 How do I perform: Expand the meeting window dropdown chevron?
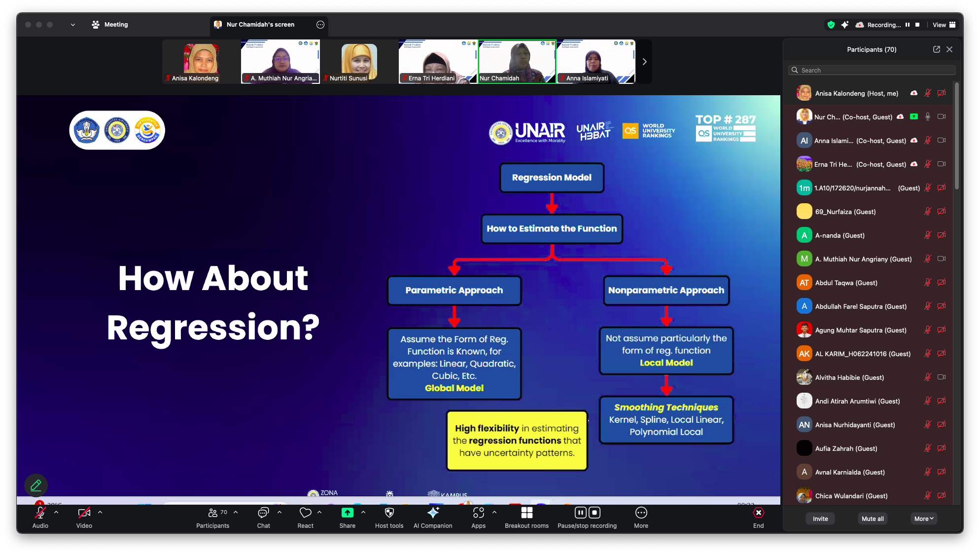73,25
